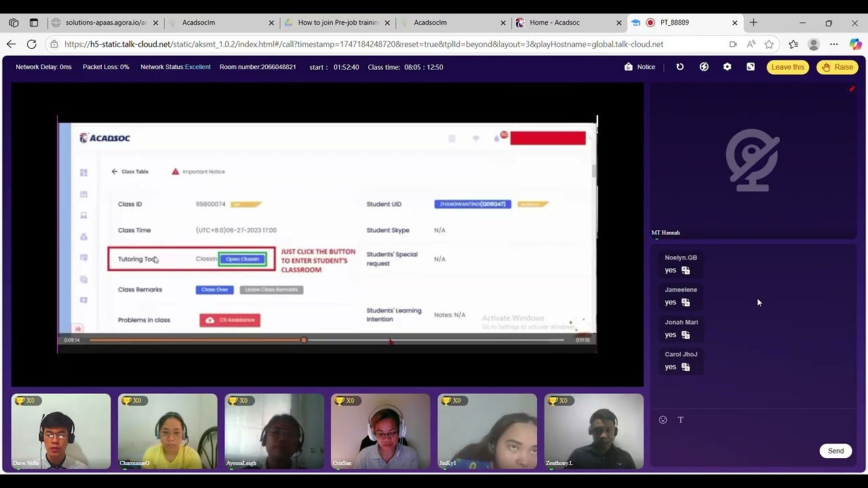
Task: Open the browser workspaces icon
Action: click(14, 22)
